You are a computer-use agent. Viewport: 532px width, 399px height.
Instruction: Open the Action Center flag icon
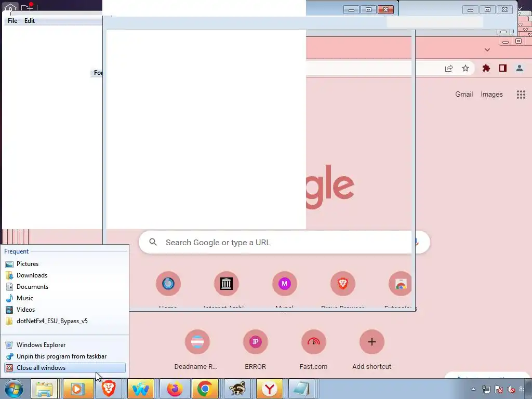point(498,389)
